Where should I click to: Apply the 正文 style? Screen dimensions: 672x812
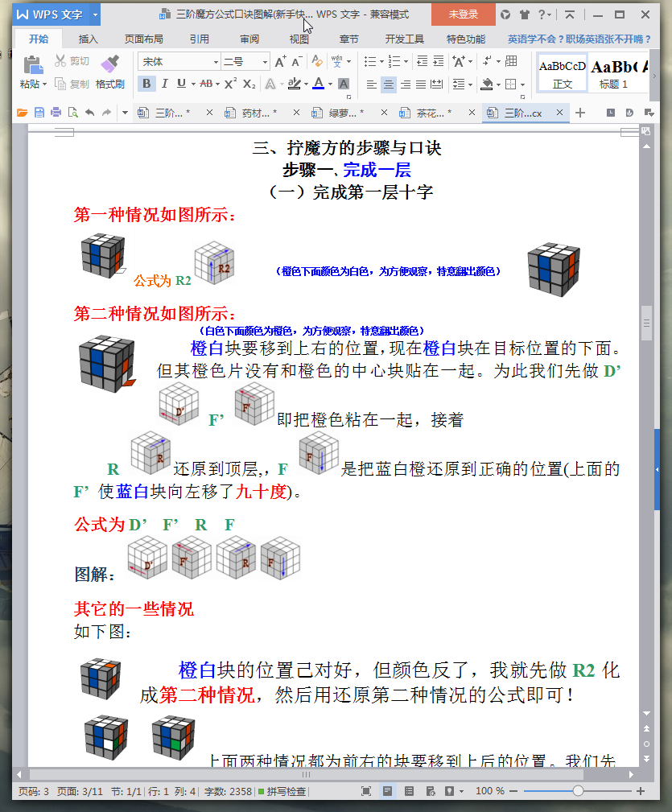(x=563, y=73)
